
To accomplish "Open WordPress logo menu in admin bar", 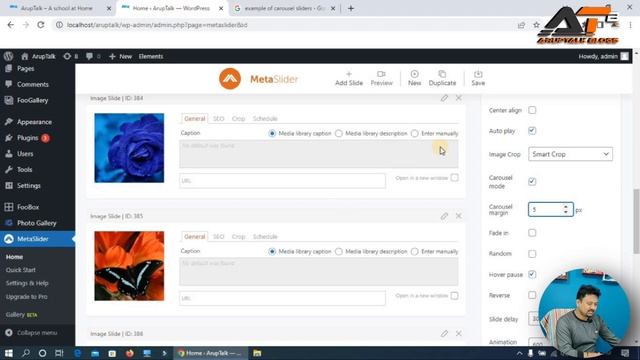I will click(8, 56).
